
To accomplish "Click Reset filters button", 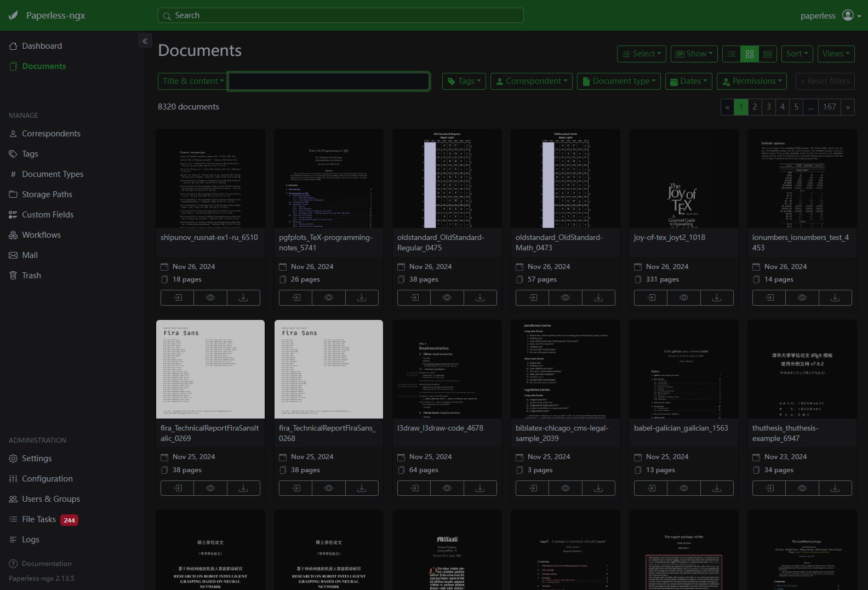I will 825,81.
